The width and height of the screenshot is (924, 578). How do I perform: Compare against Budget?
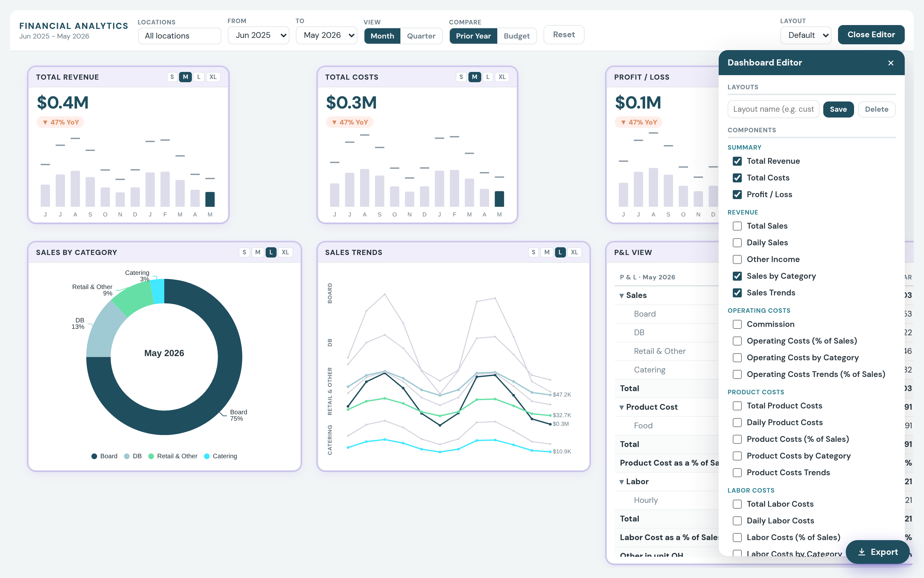point(517,36)
